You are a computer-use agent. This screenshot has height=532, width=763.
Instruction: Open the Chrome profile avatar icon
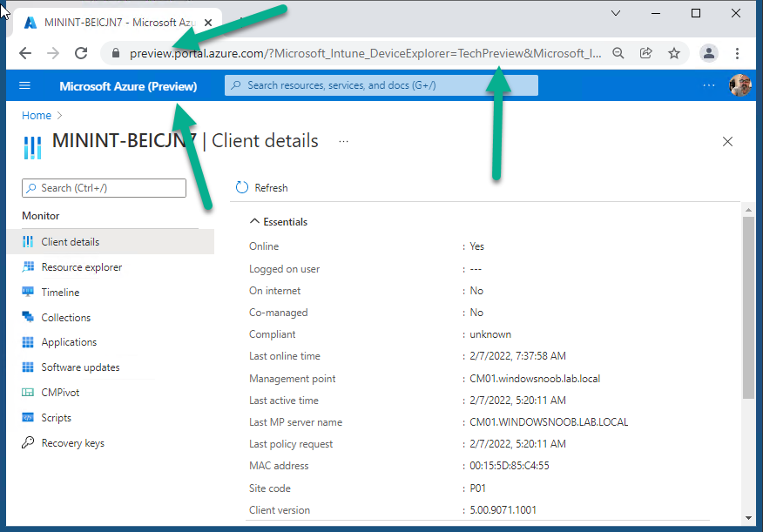pyautogui.click(x=709, y=53)
